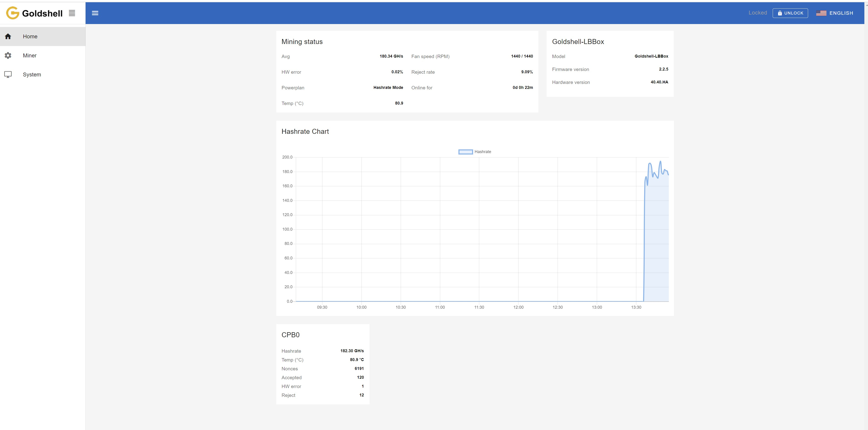Click the Goldshell logo icon

pyautogui.click(x=12, y=13)
